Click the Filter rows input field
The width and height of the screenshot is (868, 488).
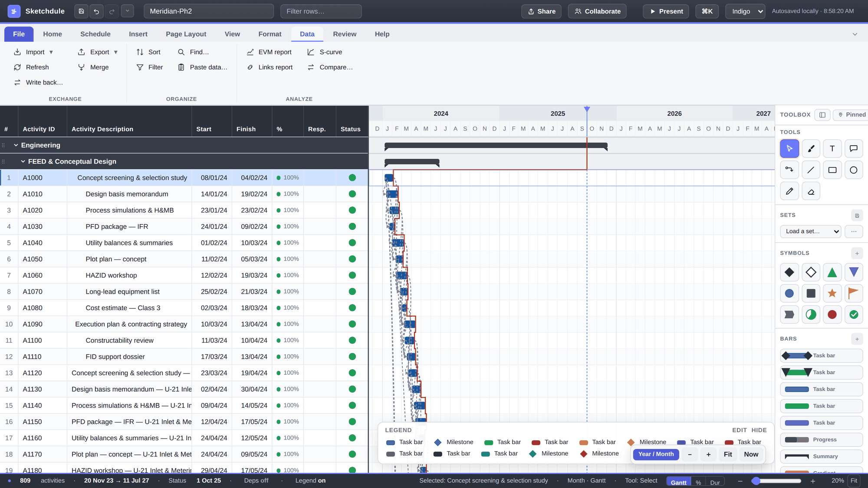pyautogui.click(x=321, y=11)
